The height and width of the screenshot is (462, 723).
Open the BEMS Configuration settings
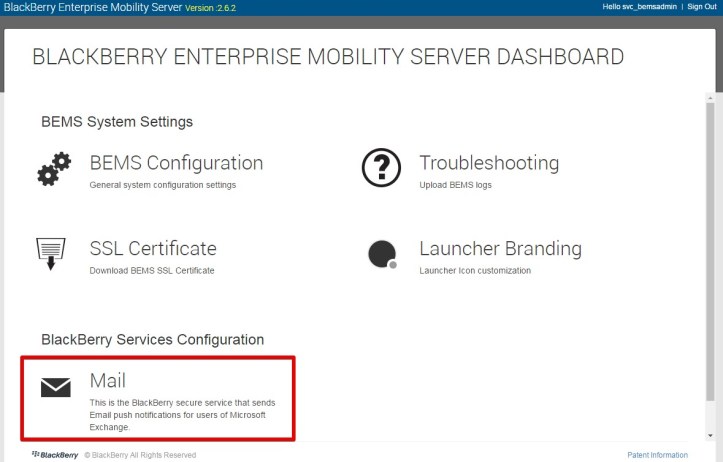coord(176,163)
